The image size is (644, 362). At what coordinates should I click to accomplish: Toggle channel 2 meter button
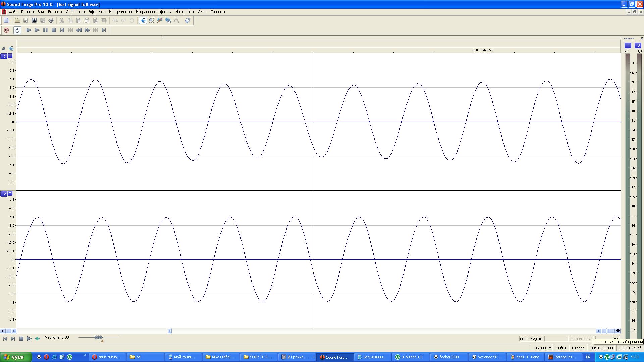638,45
